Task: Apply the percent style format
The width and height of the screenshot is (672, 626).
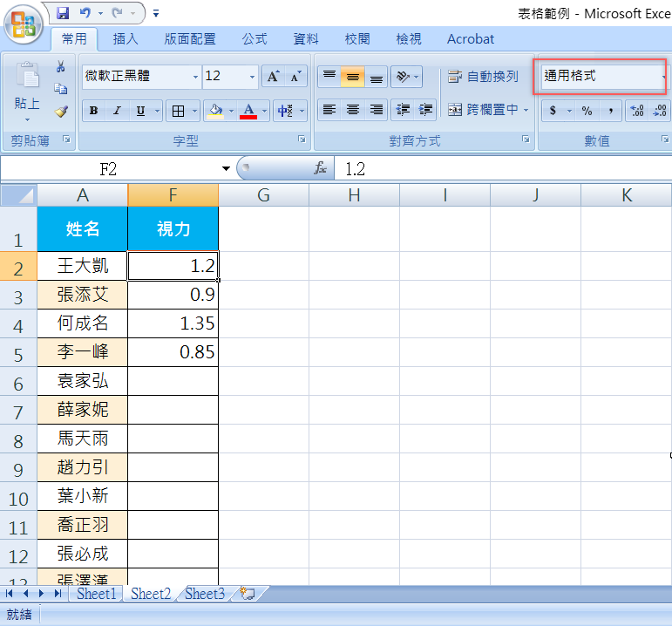Action: pos(587,111)
